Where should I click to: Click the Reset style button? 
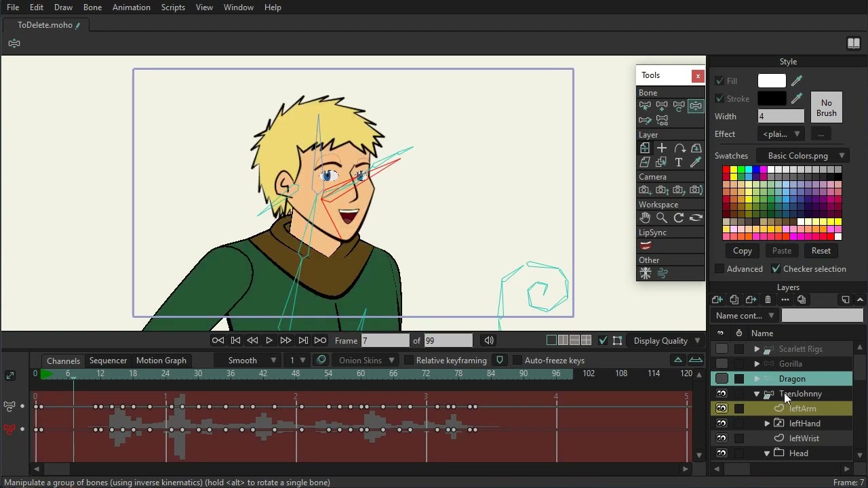tap(821, 251)
